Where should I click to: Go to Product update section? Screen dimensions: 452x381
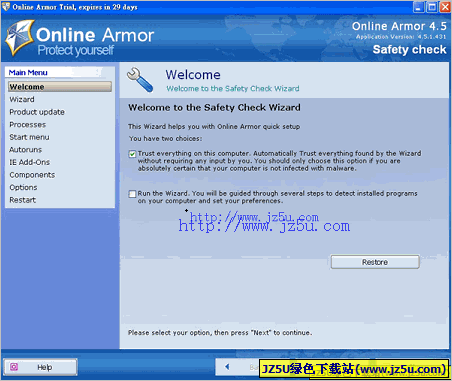[37, 112]
